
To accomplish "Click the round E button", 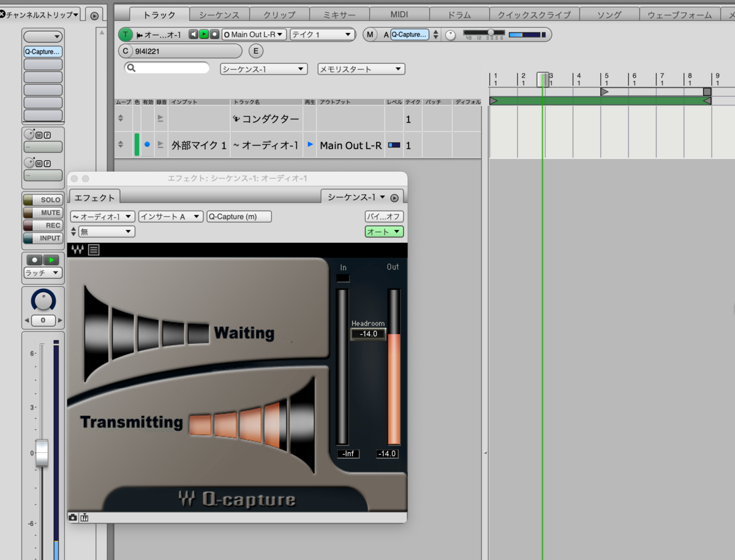I will pyautogui.click(x=255, y=51).
